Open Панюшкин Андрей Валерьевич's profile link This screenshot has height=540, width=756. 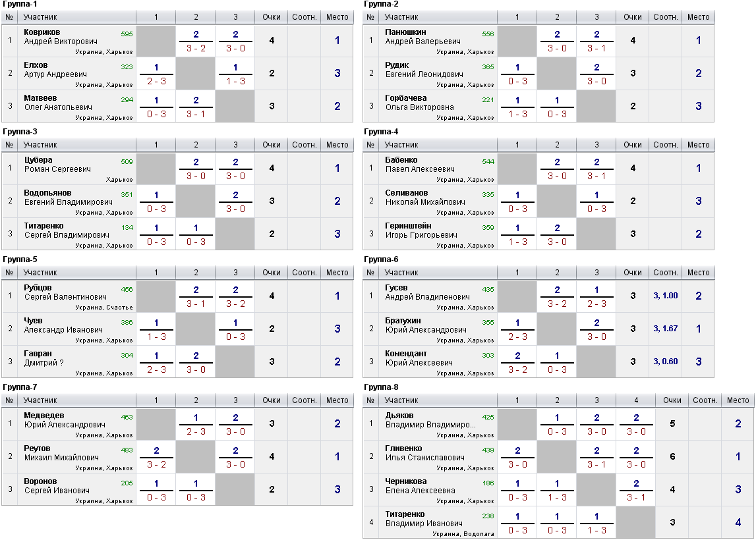click(422, 37)
